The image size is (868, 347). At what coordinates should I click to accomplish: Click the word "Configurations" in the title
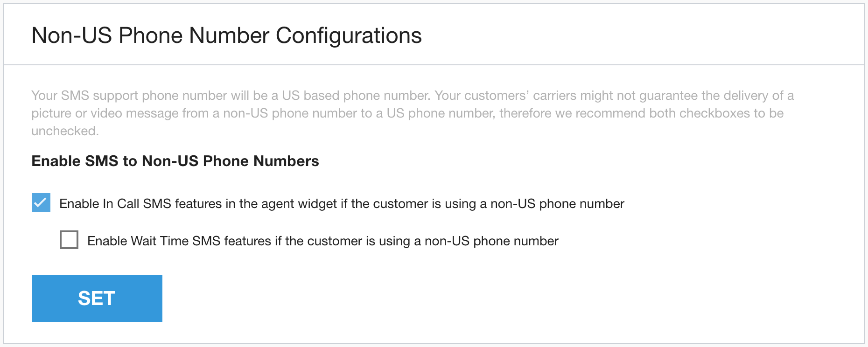(349, 36)
